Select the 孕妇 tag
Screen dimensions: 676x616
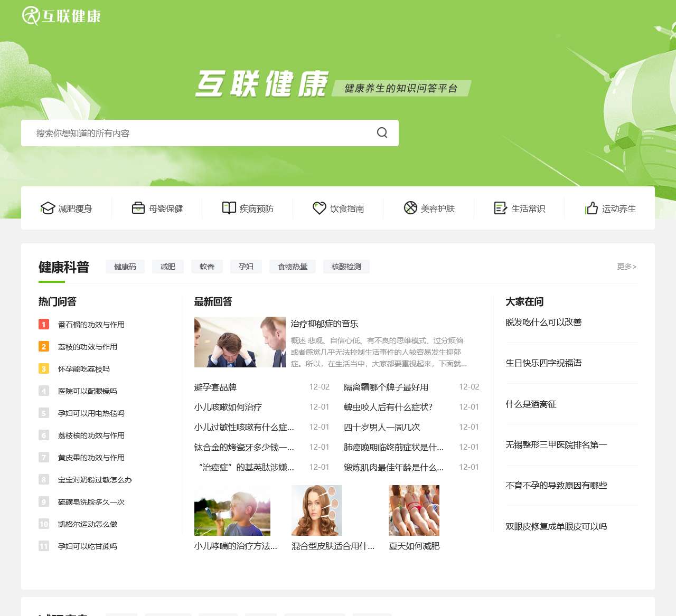point(246,267)
